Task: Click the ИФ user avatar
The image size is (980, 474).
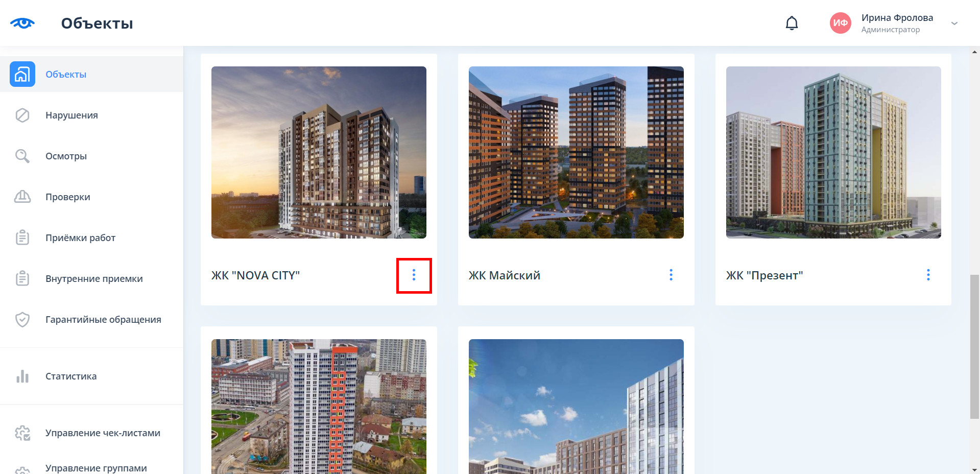Action: (840, 23)
